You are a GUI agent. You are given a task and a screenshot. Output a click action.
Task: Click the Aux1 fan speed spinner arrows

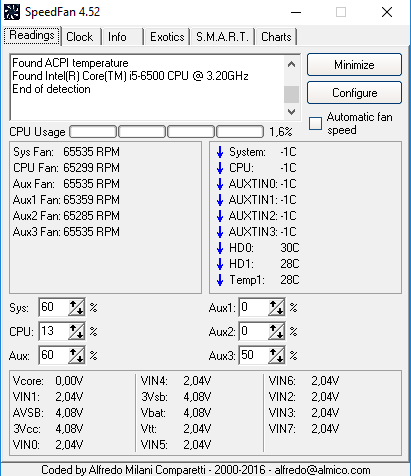(x=276, y=307)
